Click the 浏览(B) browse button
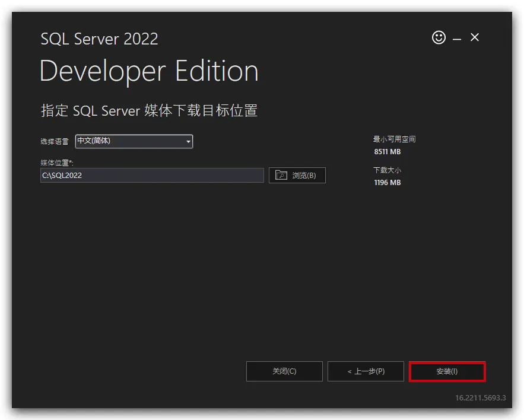This screenshot has height=420, width=524. pyautogui.click(x=297, y=175)
